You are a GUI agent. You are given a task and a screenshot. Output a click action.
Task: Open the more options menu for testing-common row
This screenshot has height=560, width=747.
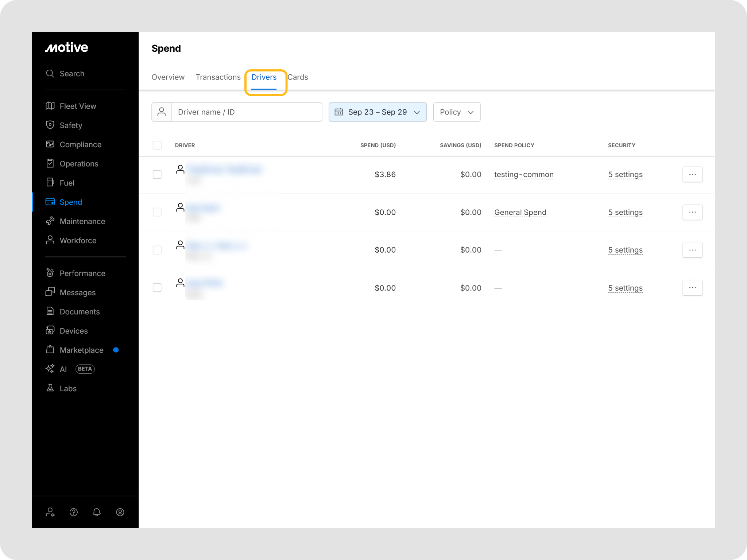(x=692, y=174)
